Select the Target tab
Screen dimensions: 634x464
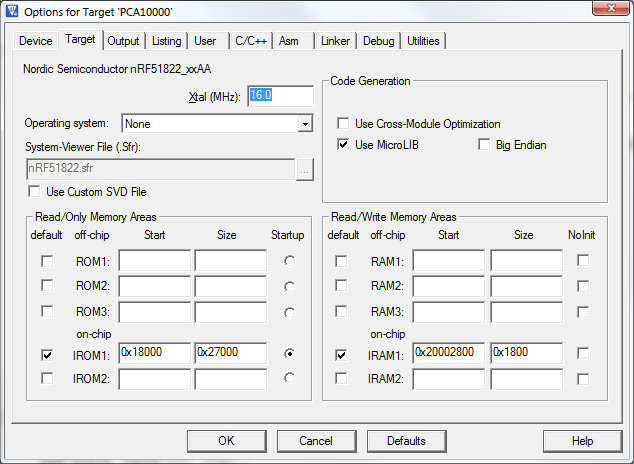(x=80, y=39)
